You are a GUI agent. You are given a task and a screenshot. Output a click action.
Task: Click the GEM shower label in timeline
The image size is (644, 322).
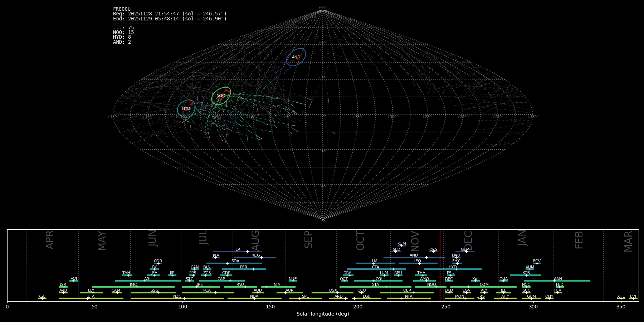[465, 250]
